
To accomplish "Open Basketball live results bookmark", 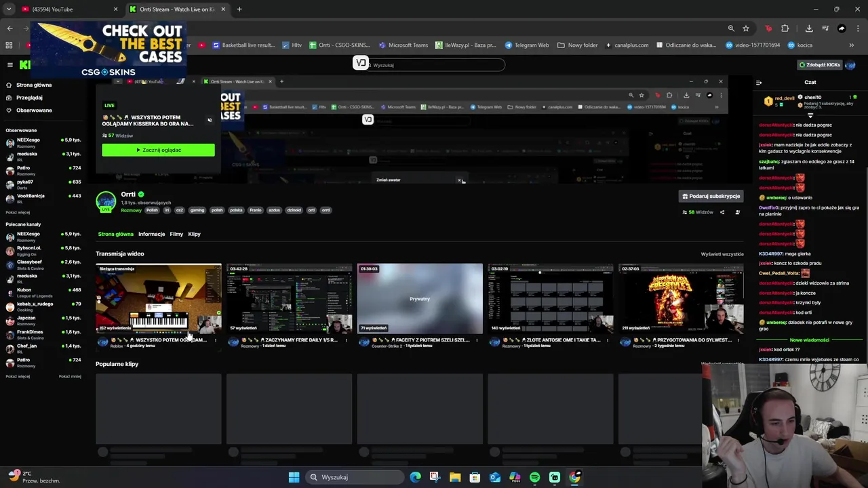I will point(243,45).
